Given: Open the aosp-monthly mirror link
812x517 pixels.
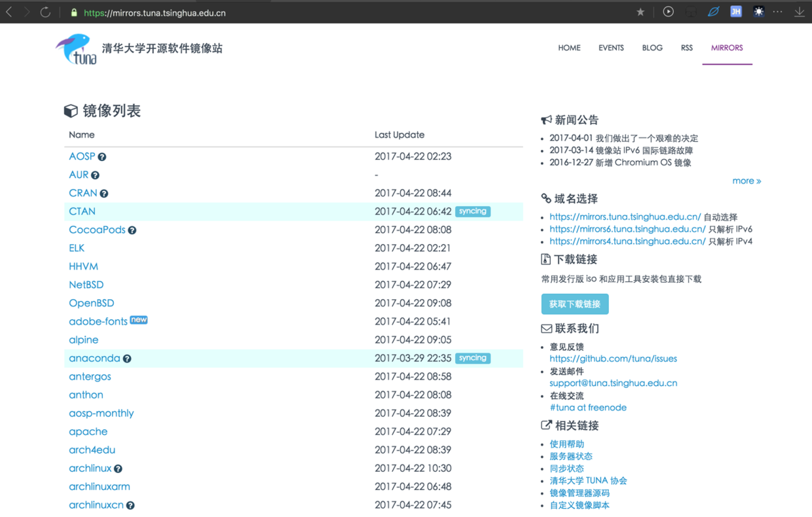Looking at the screenshot, I should coord(101,413).
